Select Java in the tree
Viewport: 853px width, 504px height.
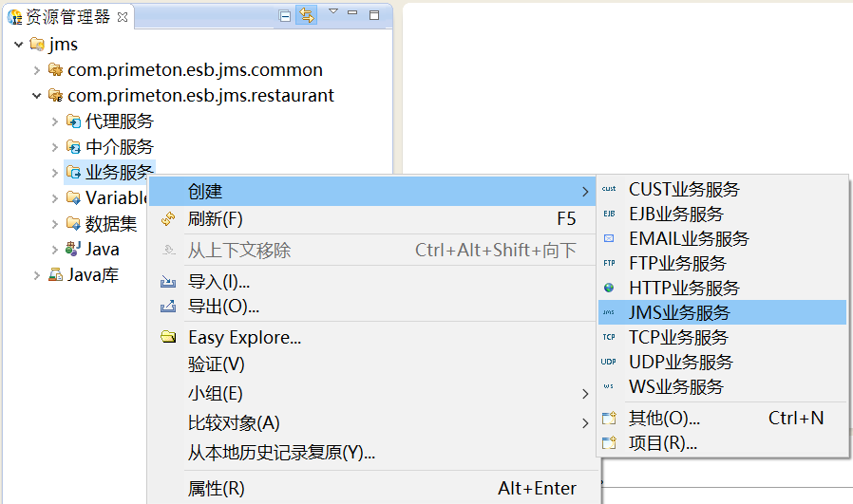pos(103,249)
